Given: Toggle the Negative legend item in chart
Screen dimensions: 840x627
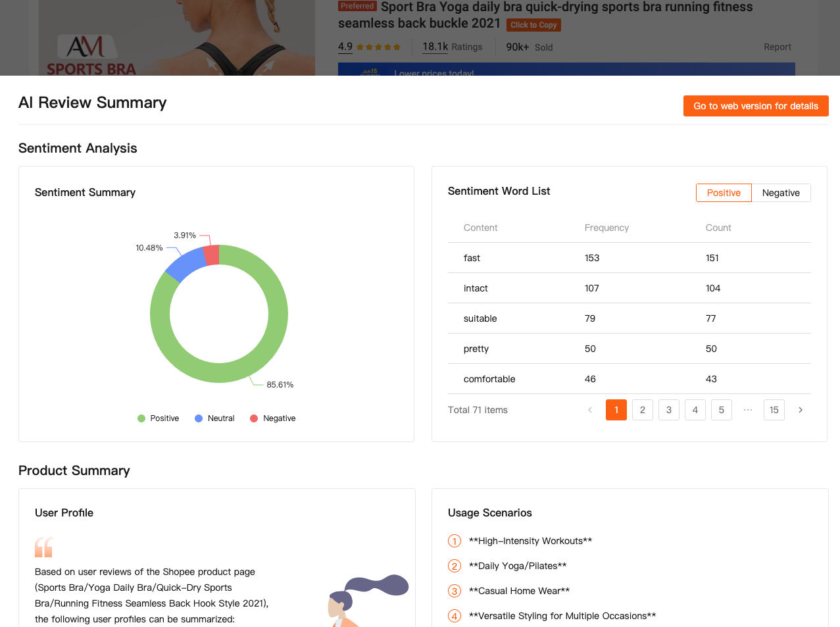Looking at the screenshot, I should point(272,418).
